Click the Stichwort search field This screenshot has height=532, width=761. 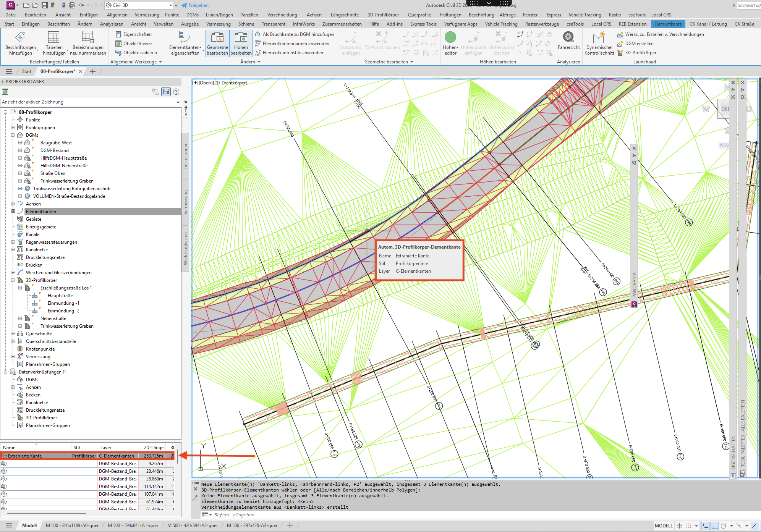click(749, 5)
